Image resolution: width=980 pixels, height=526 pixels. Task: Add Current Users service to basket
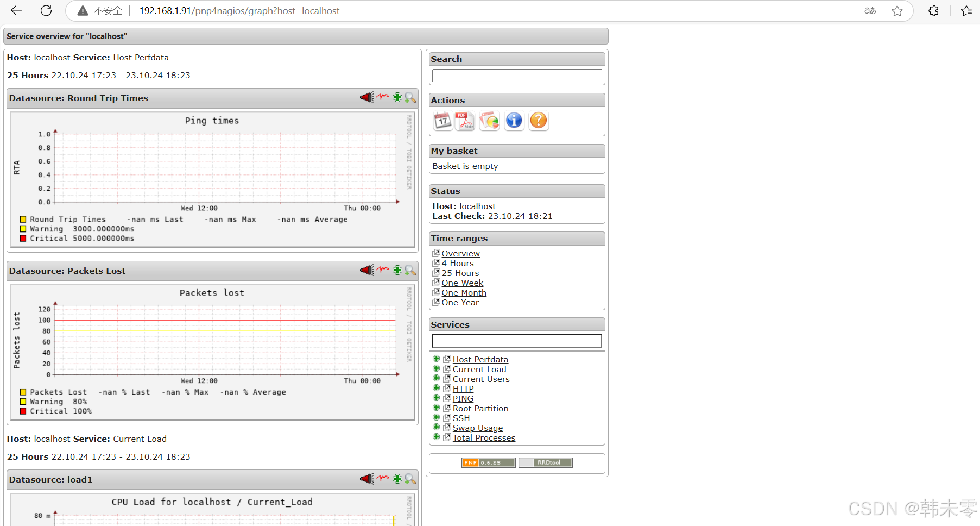tap(436, 378)
